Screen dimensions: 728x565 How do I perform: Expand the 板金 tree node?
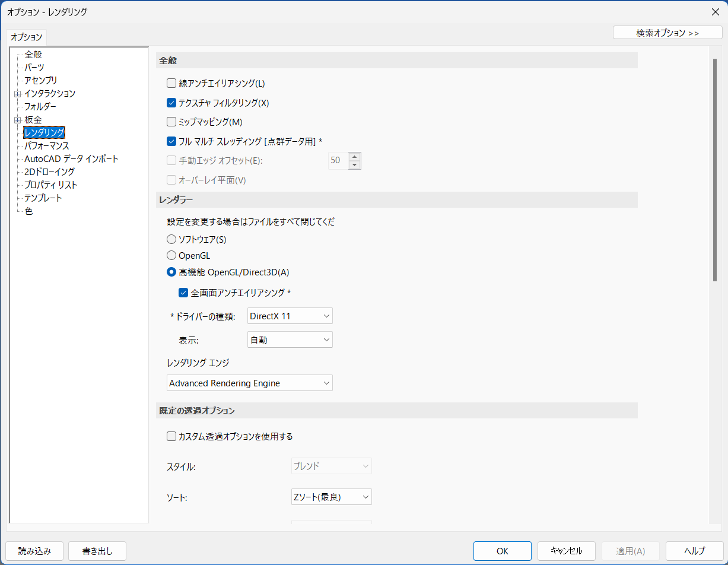point(17,119)
